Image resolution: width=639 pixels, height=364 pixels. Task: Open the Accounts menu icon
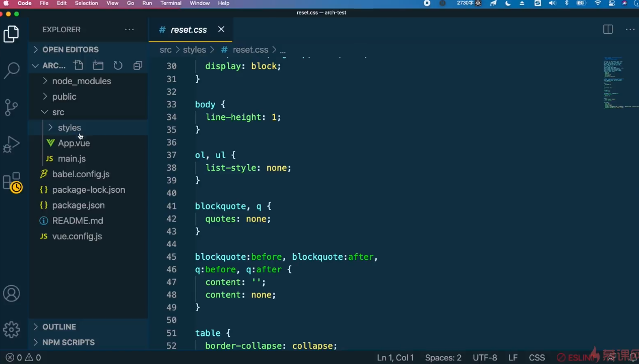(x=11, y=294)
